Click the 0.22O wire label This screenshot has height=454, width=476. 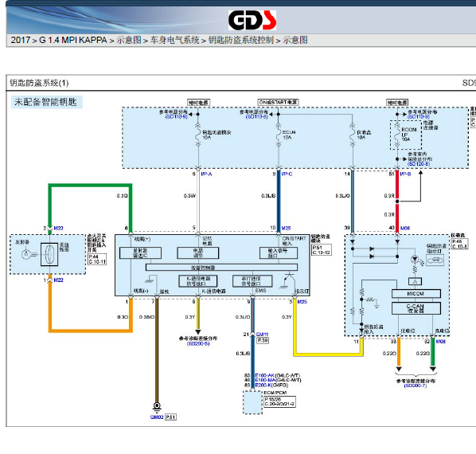click(389, 354)
